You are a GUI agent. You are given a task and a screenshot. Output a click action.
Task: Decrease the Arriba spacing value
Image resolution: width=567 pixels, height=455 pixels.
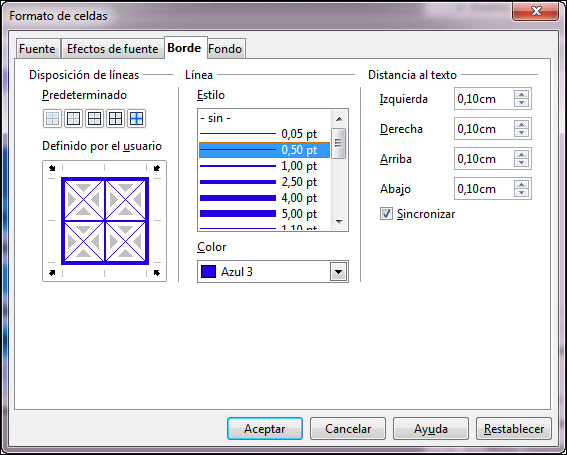coord(521,163)
